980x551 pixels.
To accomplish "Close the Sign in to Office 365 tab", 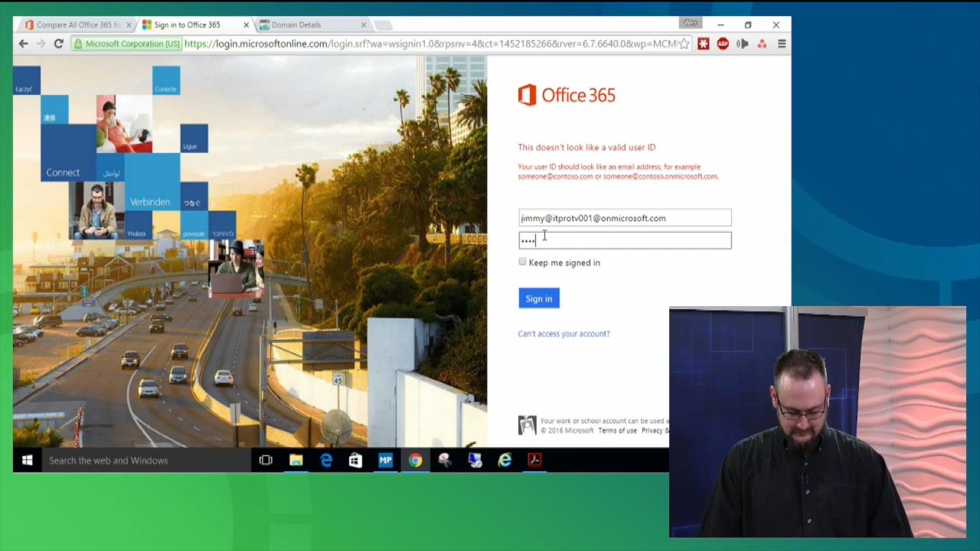I will point(246,24).
